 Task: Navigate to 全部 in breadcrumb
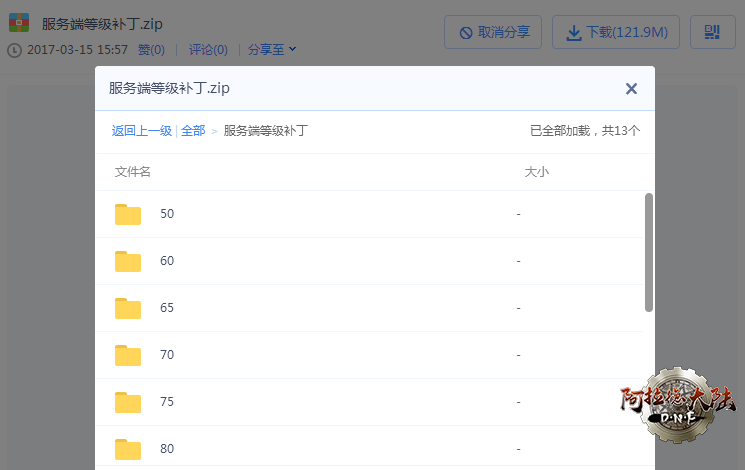click(193, 131)
